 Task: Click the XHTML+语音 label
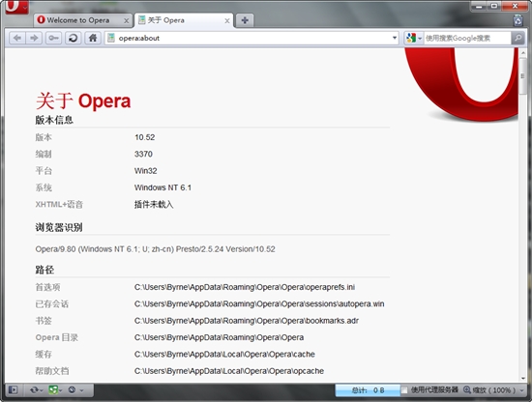pos(59,205)
